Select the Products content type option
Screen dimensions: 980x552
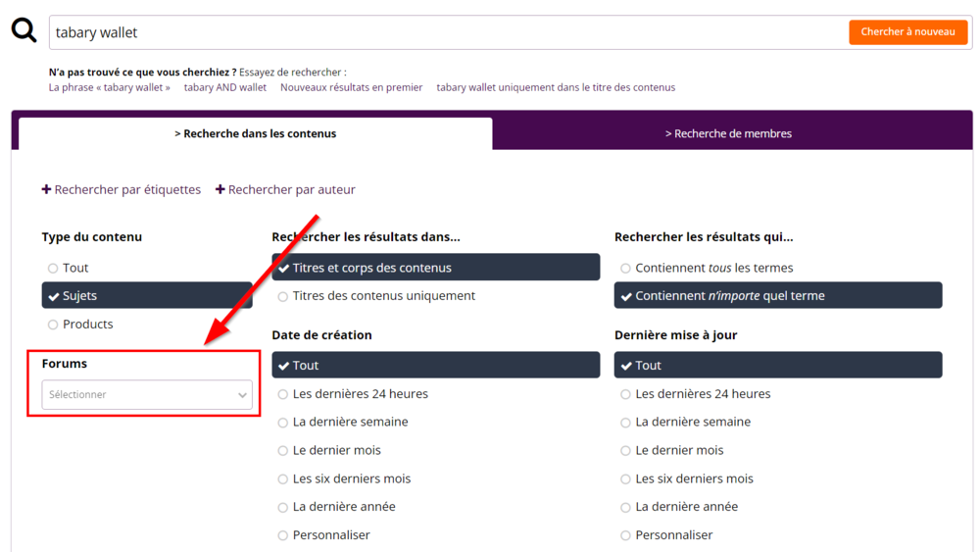pyautogui.click(x=53, y=325)
